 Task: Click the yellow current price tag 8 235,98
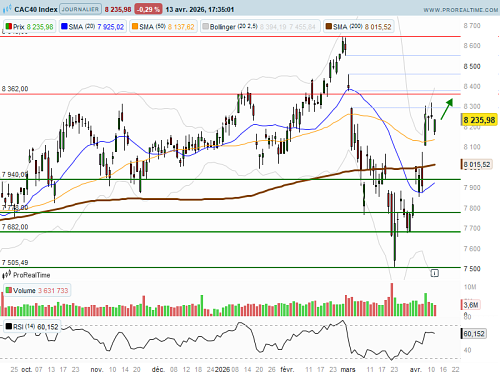(x=479, y=120)
